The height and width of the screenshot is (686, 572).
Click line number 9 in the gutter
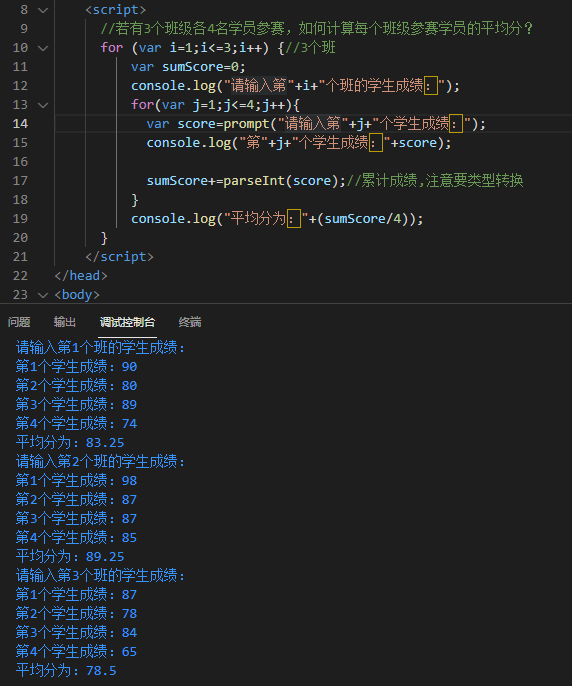[x=24, y=29]
